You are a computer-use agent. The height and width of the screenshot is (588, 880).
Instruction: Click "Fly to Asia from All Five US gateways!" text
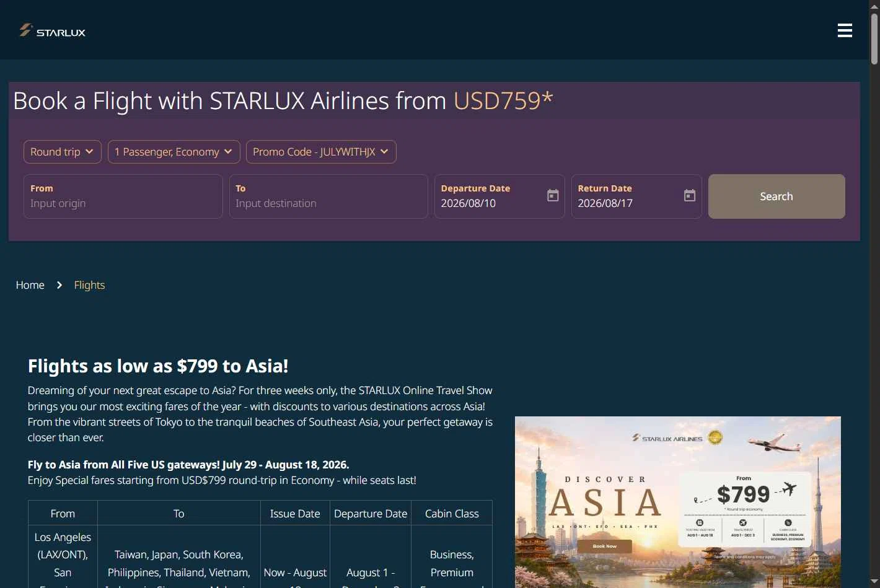[x=124, y=465]
